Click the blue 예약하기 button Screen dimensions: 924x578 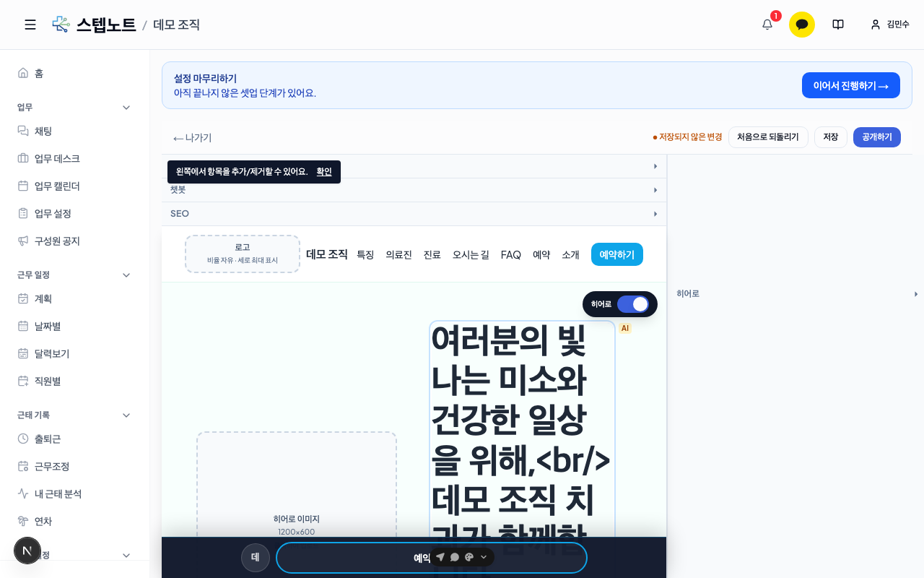pyautogui.click(x=617, y=254)
